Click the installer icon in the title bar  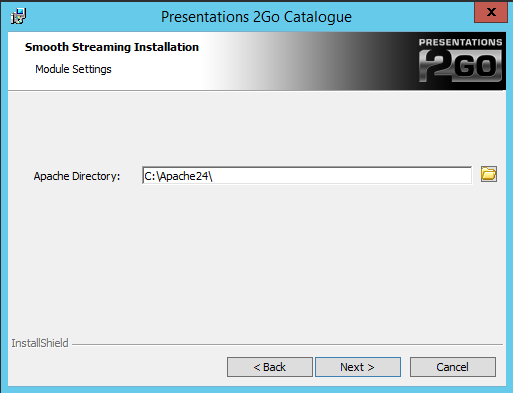tap(18, 16)
